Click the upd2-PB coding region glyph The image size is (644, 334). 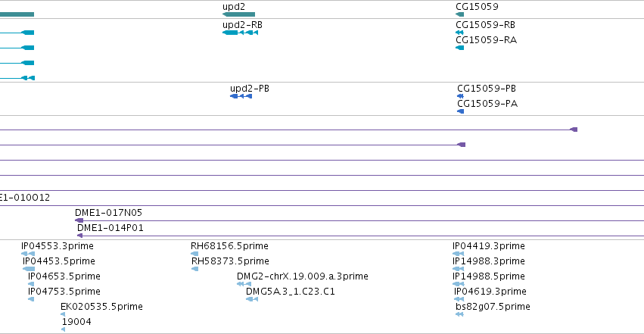click(241, 96)
